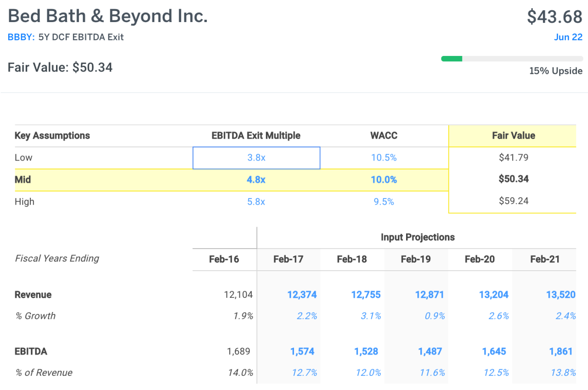Click Feb-19 revenue 12,871
This screenshot has height=390, width=588.
tap(430, 295)
